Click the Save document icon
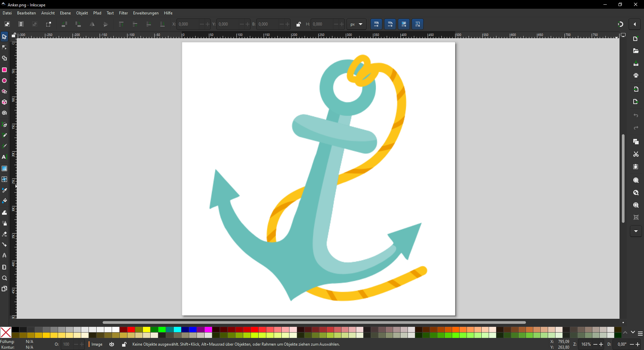Screen dimensions: 644x350 pyautogui.click(x=636, y=63)
